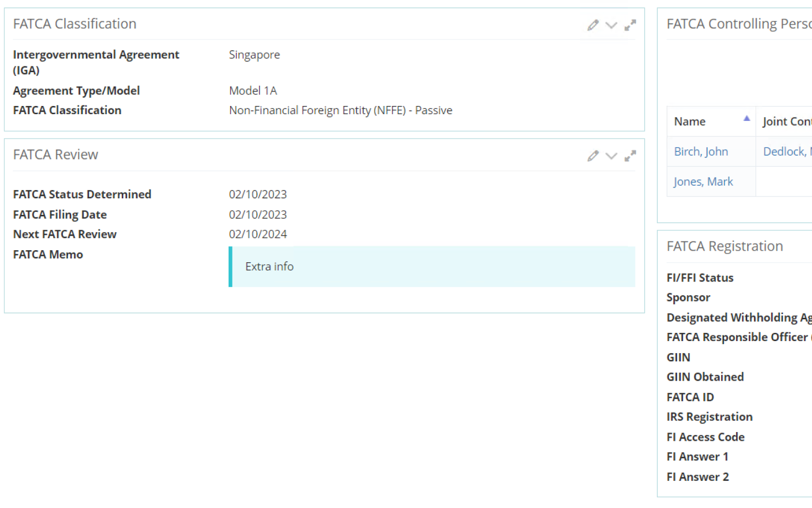Viewport: 812px width, 508px height.
Task: Click the Next FATCA Review date 02/10/2024
Action: [x=258, y=234]
